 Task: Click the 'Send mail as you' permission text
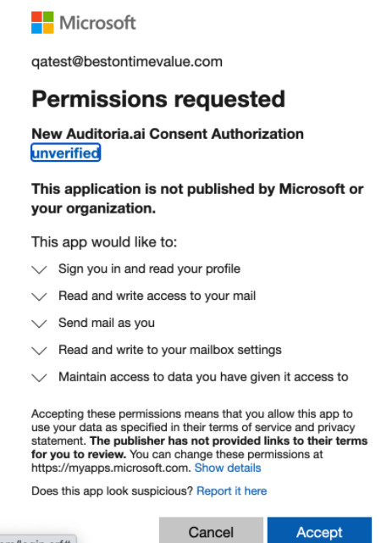(107, 323)
